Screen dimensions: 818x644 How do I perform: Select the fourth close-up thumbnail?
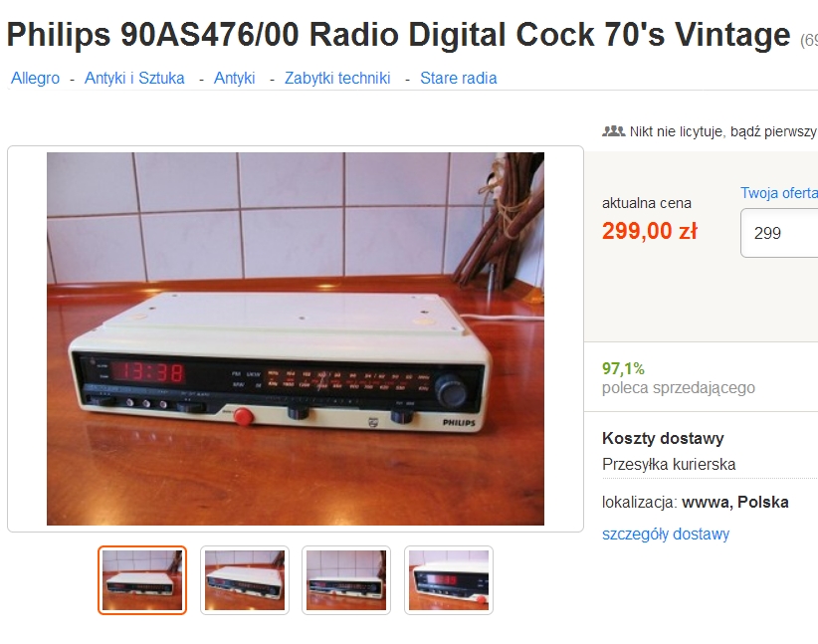[x=449, y=580]
